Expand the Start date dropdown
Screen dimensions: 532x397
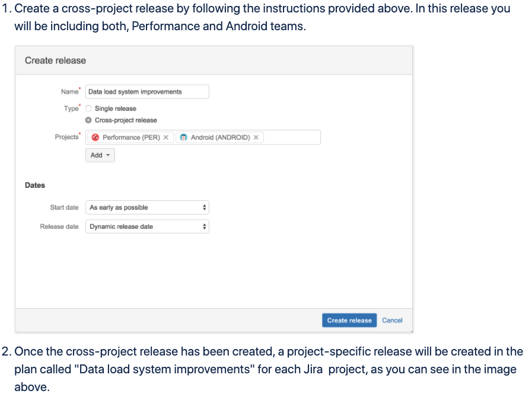click(x=147, y=207)
